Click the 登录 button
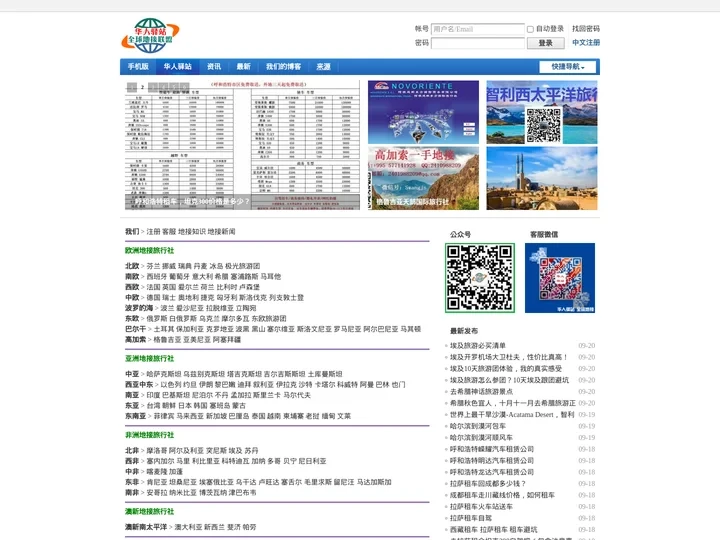Screen dimensions: 720x540 (x=546, y=43)
